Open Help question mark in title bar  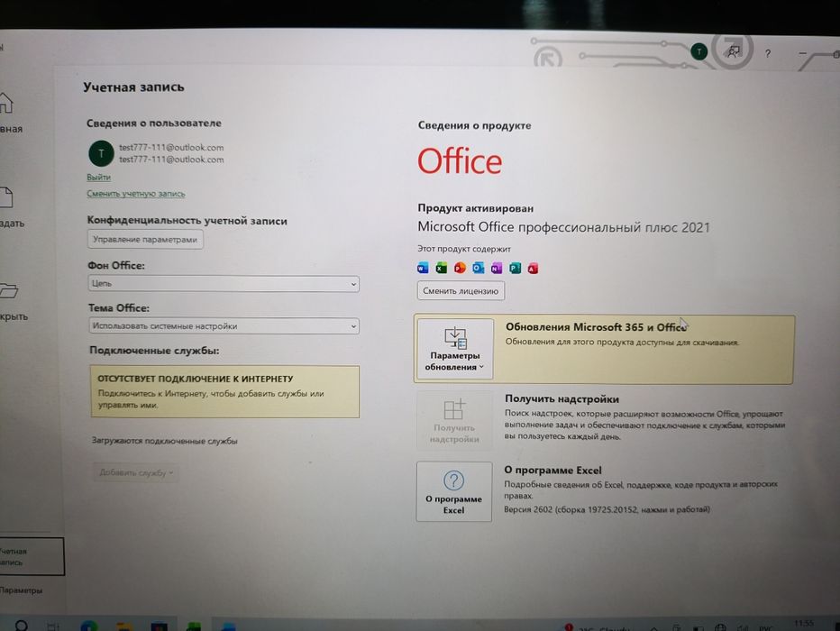pyautogui.click(x=768, y=53)
